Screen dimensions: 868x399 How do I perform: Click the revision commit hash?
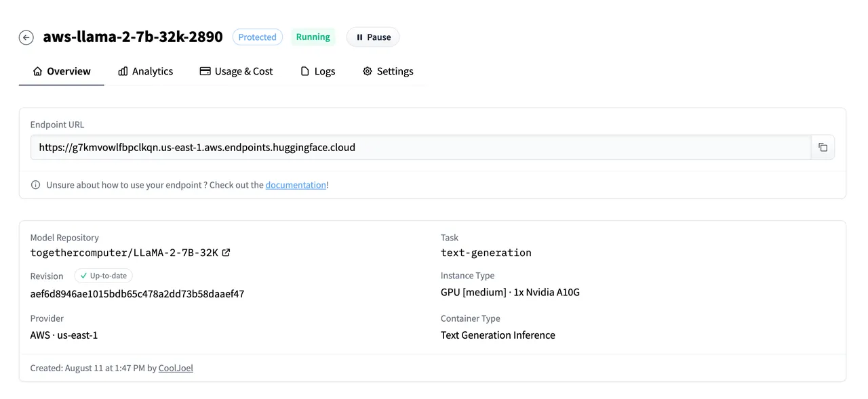coord(137,294)
